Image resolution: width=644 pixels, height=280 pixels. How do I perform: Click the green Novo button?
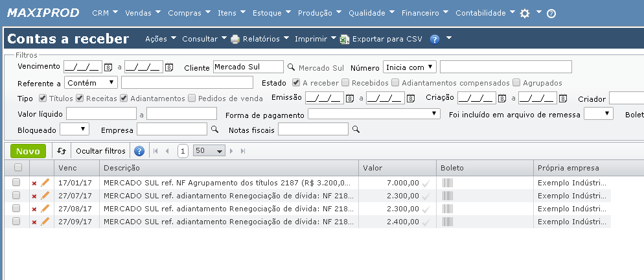28,151
